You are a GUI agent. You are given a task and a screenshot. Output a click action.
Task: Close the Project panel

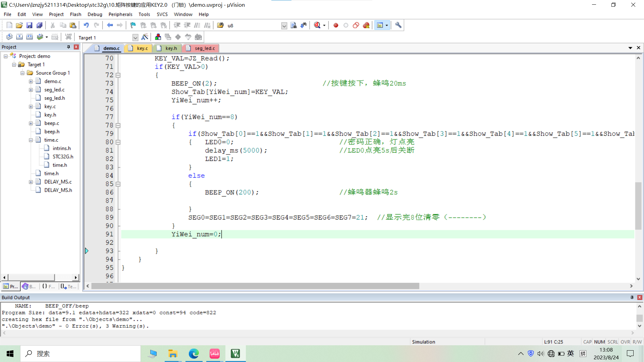click(x=76, y=47)
